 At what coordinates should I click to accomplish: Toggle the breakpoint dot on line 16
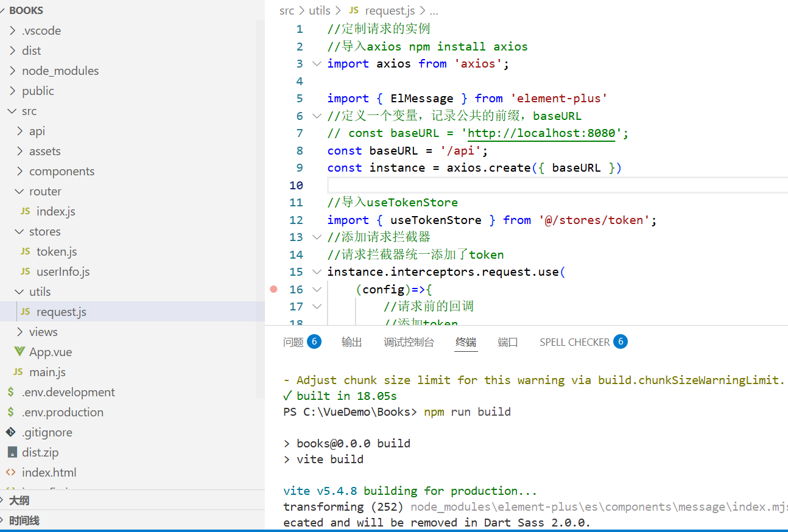[x=273, y=289]
